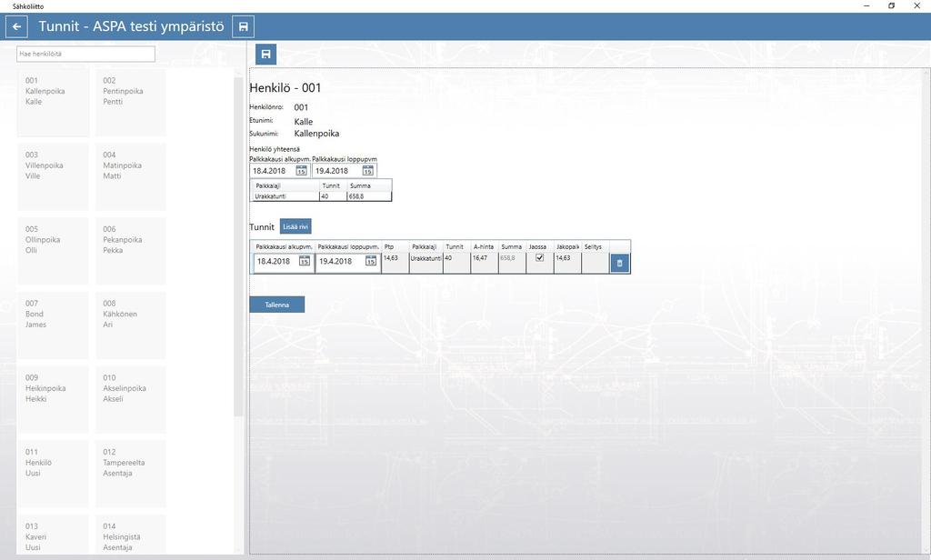The width and height of the screenshot is (931, 560).
Task: Open calendar icon in Tunnit row end date
Action: pyautogui.click(x=371, y=261)
